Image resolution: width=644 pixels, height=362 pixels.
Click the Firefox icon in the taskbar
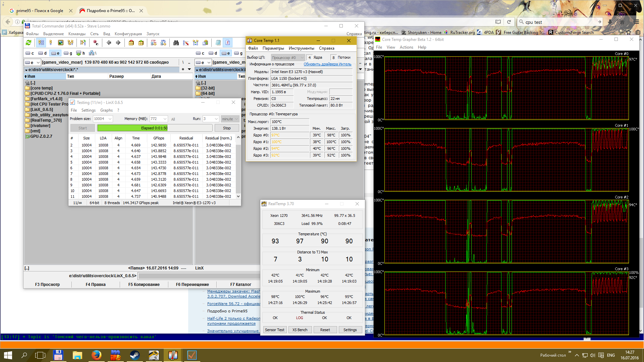click(97, 355)
